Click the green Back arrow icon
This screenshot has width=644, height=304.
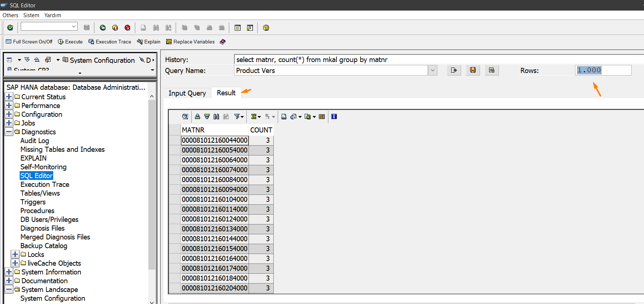click(x=103, y=28)
